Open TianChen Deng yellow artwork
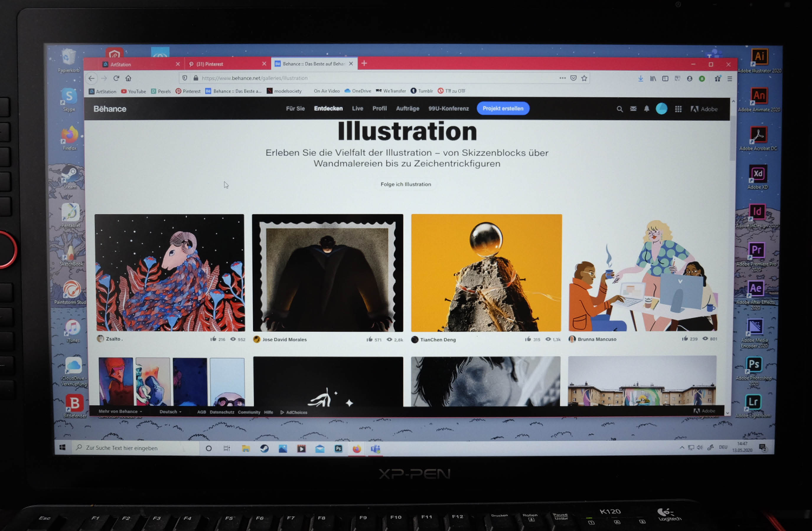The image size is (812, 531). (487, 273)
